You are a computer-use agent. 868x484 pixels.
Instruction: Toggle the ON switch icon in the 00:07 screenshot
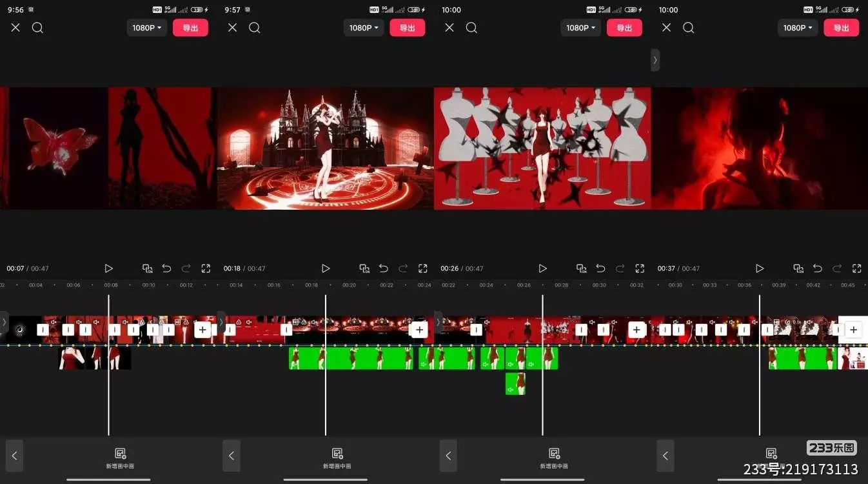point(148,268)
